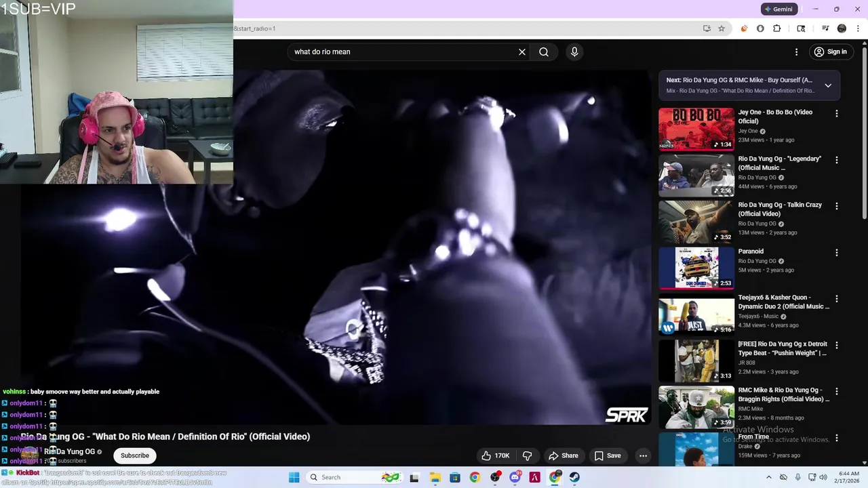The width and height of the screenshot is (868, 488).
Task: Collapse the Next mix playlist panel
Action: pyautogui.click(x=828, y=85)
